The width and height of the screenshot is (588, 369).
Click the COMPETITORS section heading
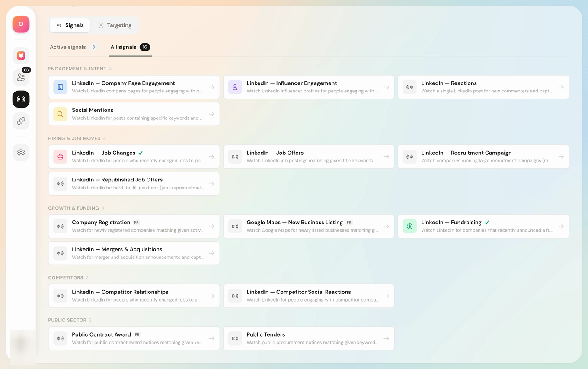point(65,277)
